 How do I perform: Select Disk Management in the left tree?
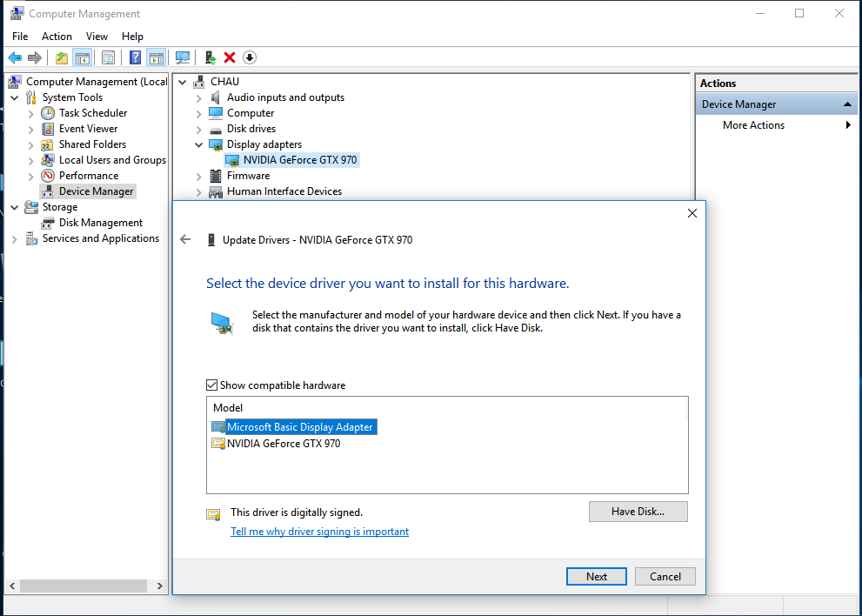point(100,223)
